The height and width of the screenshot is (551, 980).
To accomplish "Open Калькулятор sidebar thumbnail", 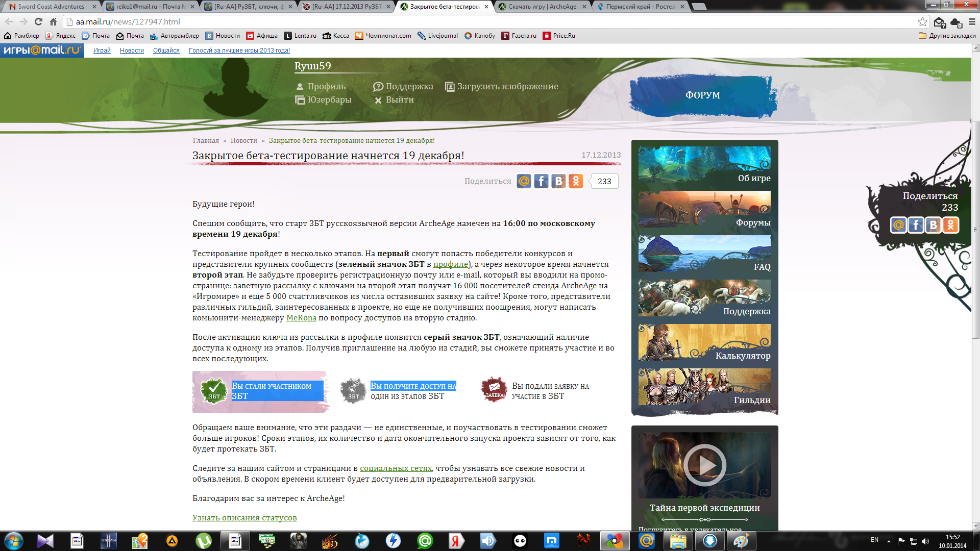I will [x=704, y=343].
